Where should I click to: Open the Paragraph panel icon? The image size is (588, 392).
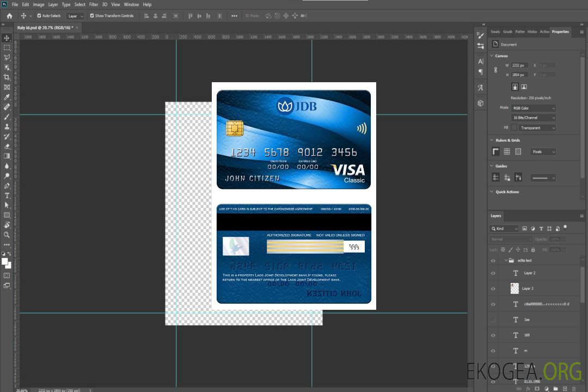pyautogui.click(x=481, y=72)
